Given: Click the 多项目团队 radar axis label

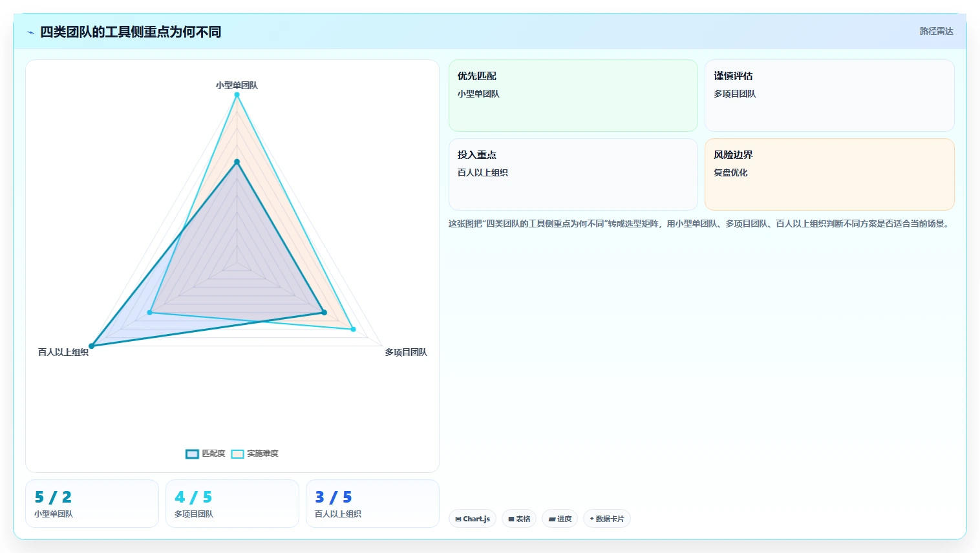Looking at the screenshot, I should point(406,352).
